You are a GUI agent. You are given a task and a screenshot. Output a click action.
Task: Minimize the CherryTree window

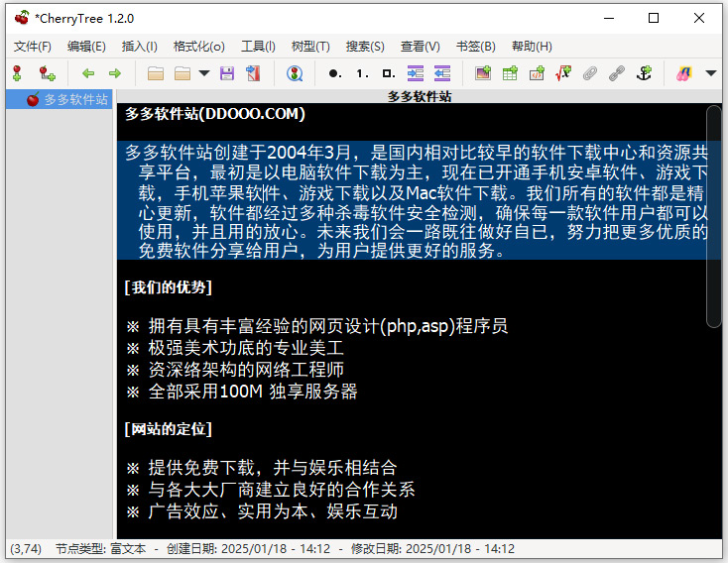coord(609,18)
